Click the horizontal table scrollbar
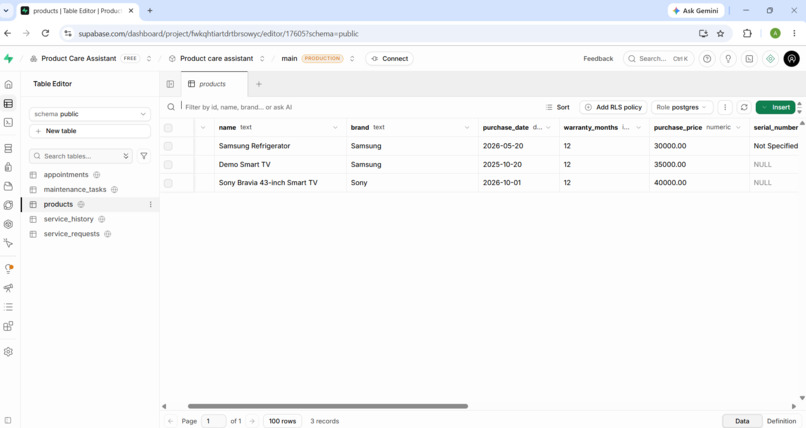Image resolution: width=806 pixels, height=428 pixels. 328,406
